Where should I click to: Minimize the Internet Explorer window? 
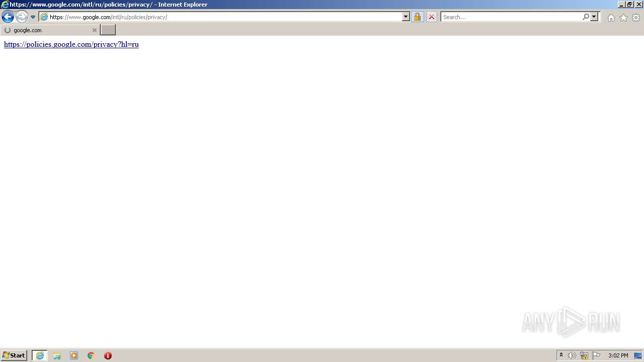click(x=621, y=4)
